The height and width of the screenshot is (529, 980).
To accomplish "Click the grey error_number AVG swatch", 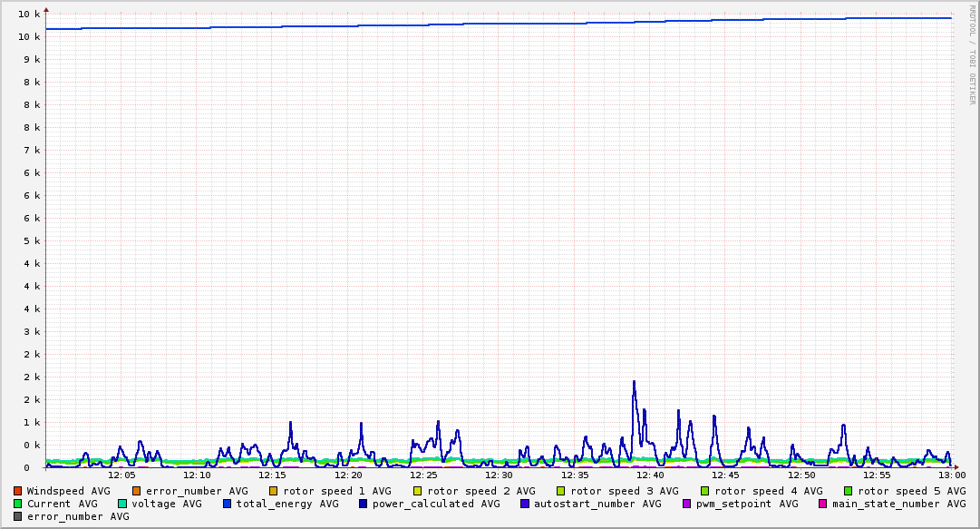I will tap(18, 516).
